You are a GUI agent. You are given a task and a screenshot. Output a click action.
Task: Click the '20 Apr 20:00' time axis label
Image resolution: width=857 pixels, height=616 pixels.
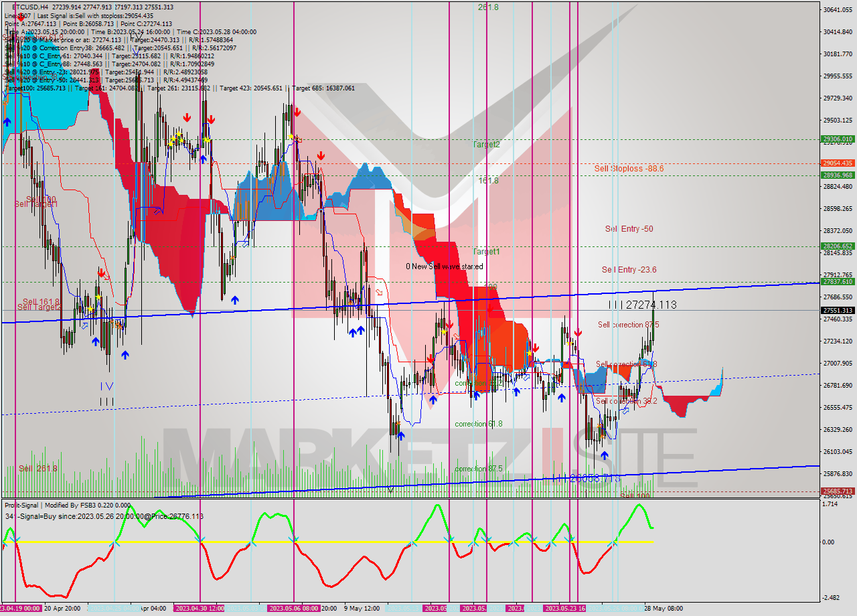[x=64, y=608]
